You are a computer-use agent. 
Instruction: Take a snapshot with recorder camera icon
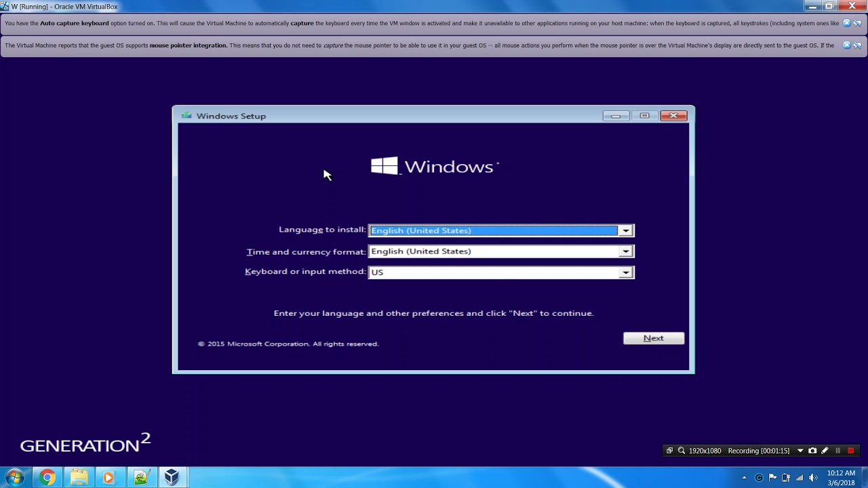(x=812, y=451)
